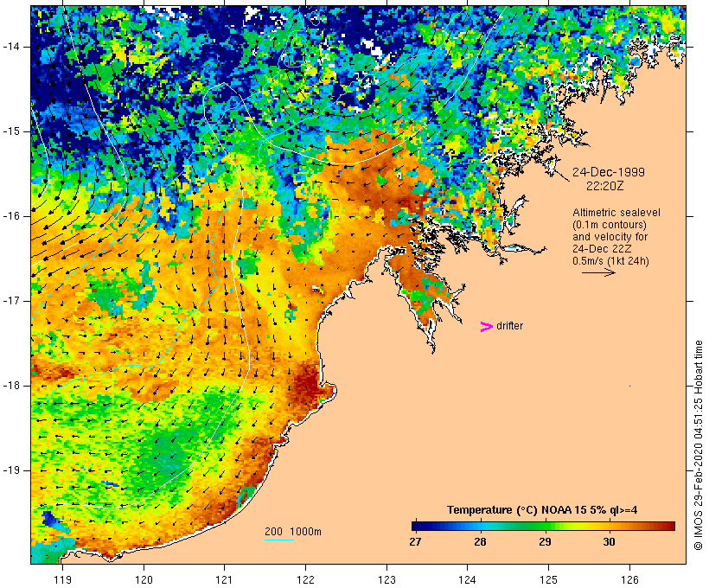Click the 'Temperature (°C) NOAA 15 5% ql>=4' title
709x588 pixels.
(542, 510)
